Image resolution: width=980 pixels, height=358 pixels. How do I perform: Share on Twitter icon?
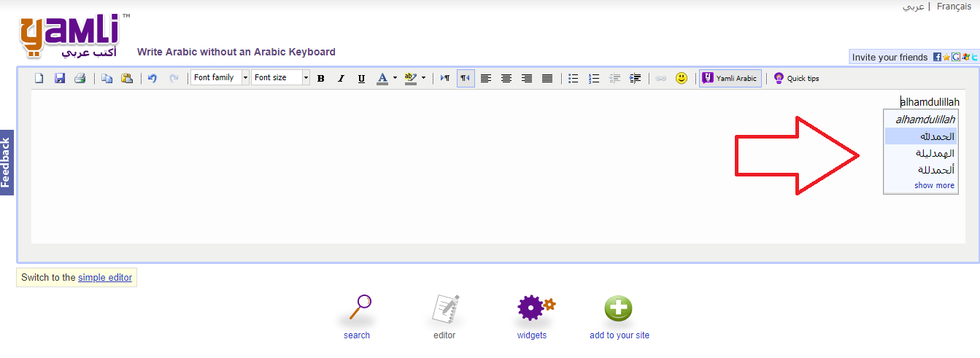974,57
